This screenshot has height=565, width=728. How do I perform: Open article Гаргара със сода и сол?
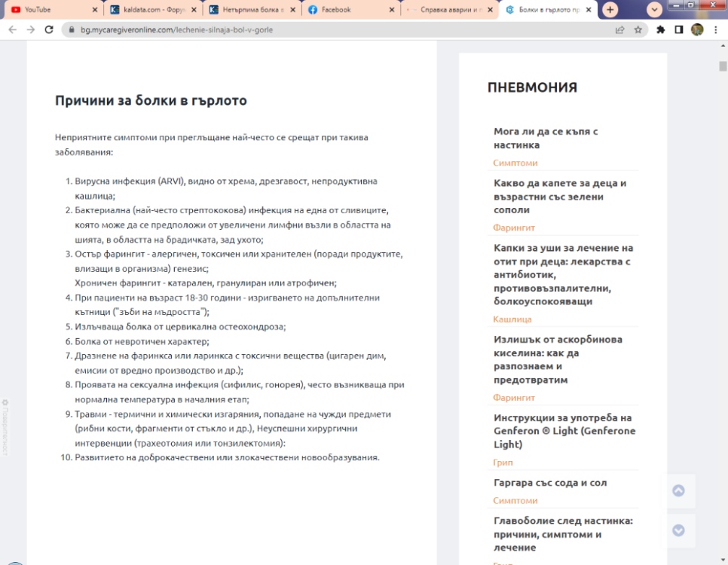[550, 483]
